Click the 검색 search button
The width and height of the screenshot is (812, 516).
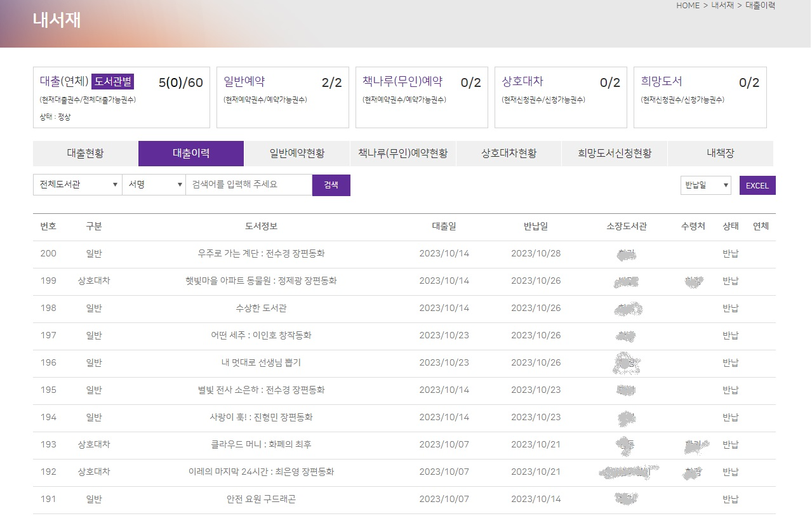click(x=331, y=185)
